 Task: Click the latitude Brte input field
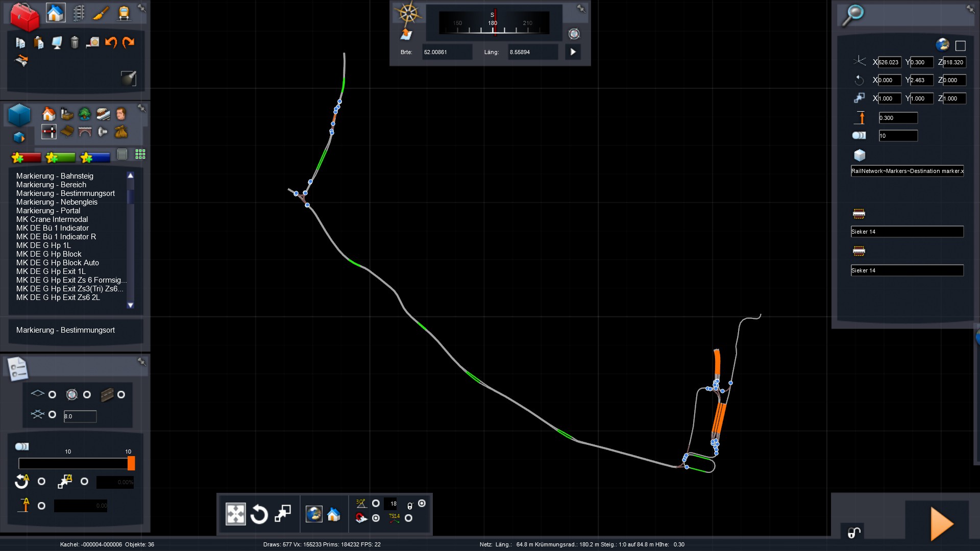pyautogui.click(x=446, y=52)
